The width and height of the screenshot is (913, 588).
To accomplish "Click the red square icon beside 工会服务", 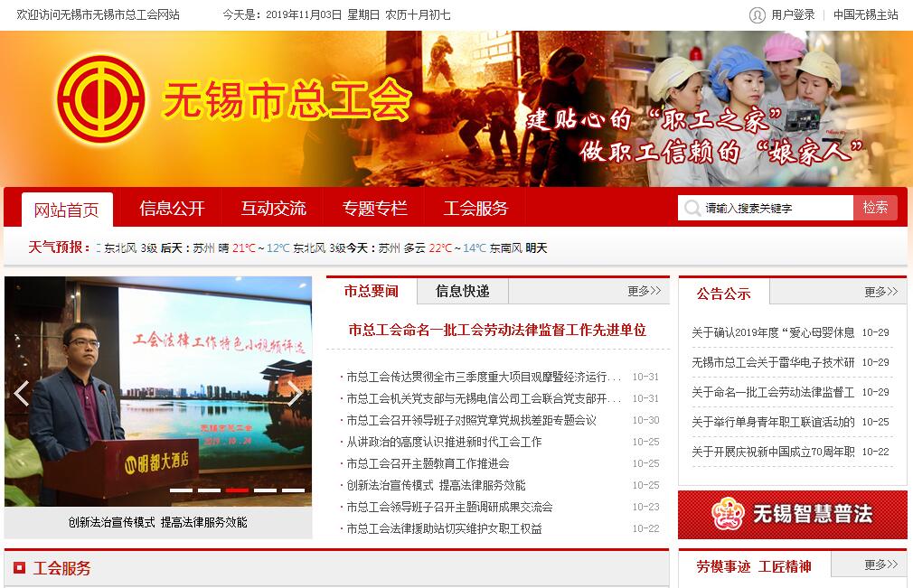I will pyautogui.click(x=19, y=568).
